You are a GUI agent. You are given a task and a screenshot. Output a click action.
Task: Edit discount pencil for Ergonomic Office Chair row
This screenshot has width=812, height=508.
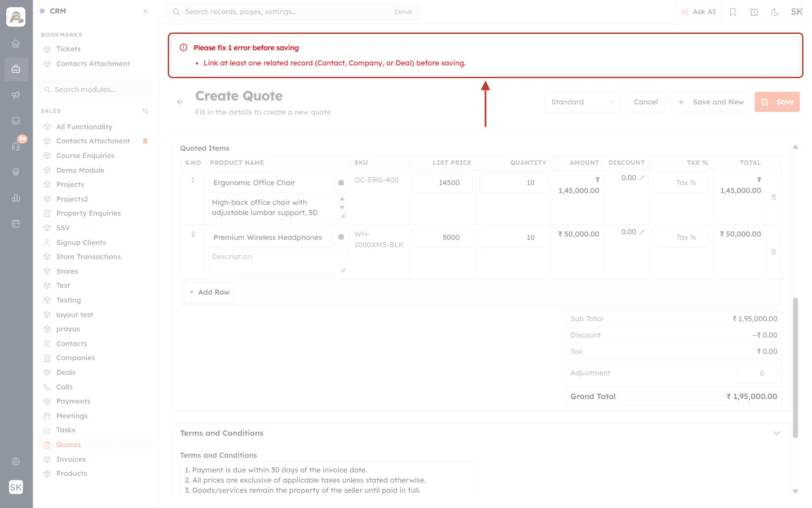coord(642,178)
